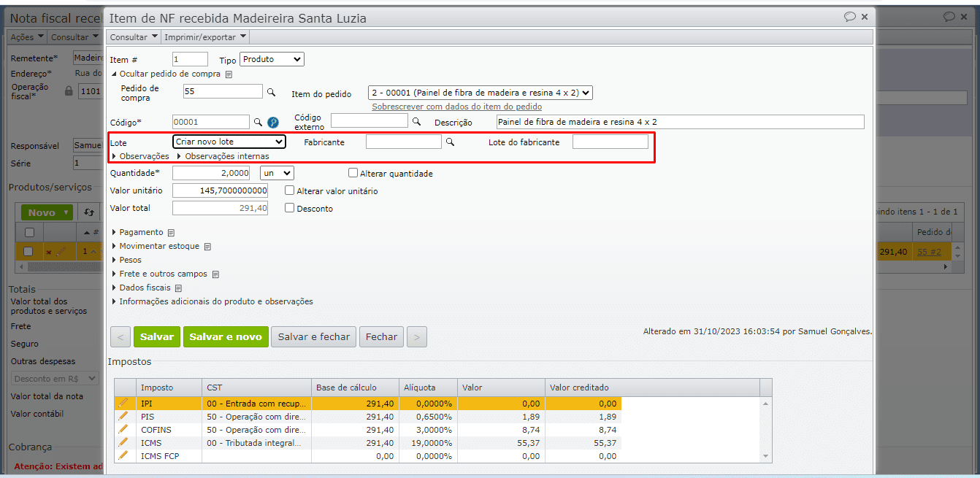
Task: Open the Tipo dropdown showing Produto
Action: pyautogui.click(x=272, y=59)
